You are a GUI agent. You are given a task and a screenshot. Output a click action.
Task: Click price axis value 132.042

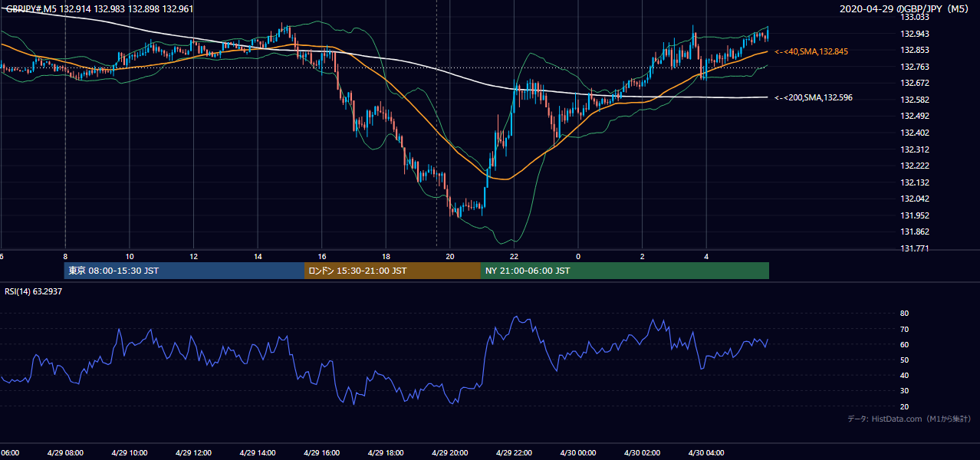click(915, 199)
